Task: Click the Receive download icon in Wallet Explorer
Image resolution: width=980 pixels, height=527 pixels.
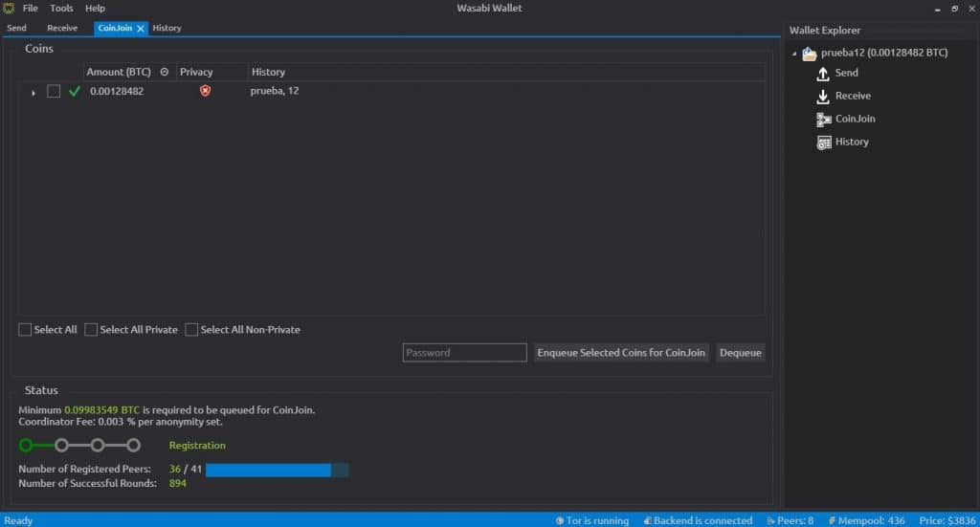Action: [823, 97]
